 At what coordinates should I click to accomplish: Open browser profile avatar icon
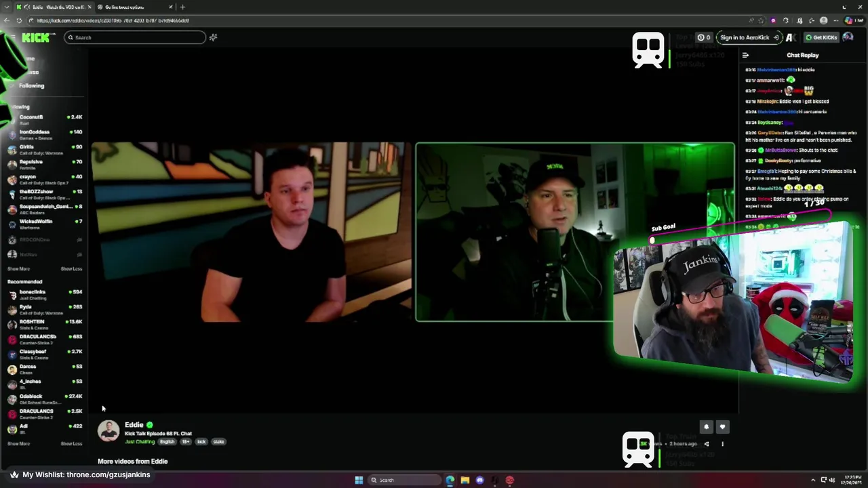(x=823, y=20)
